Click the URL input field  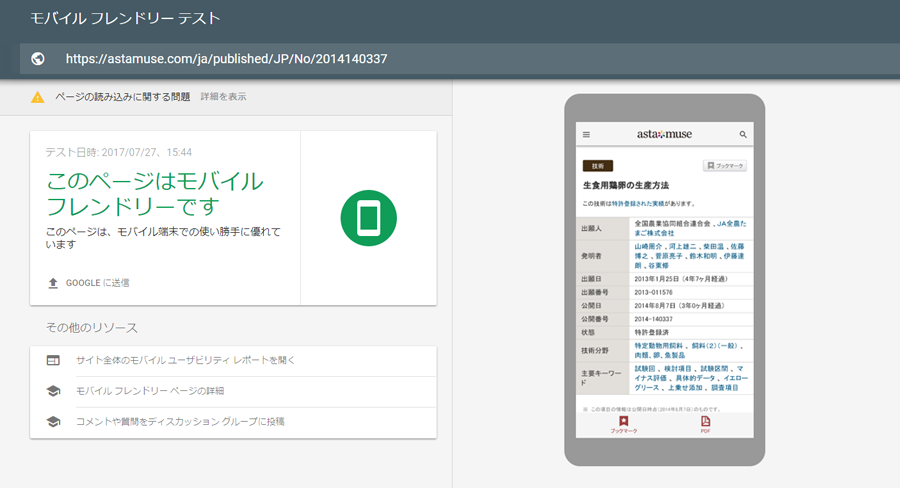click(x=460, y=59)
